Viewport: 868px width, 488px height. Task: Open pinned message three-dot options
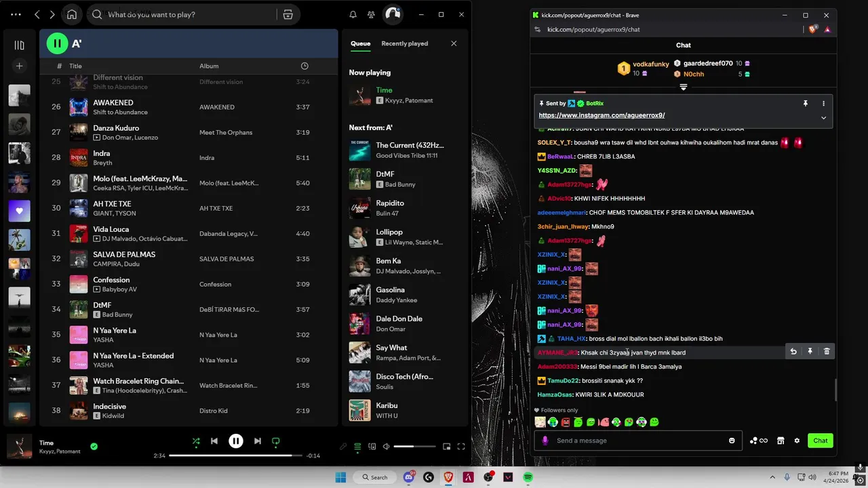[x=824, y=104]
